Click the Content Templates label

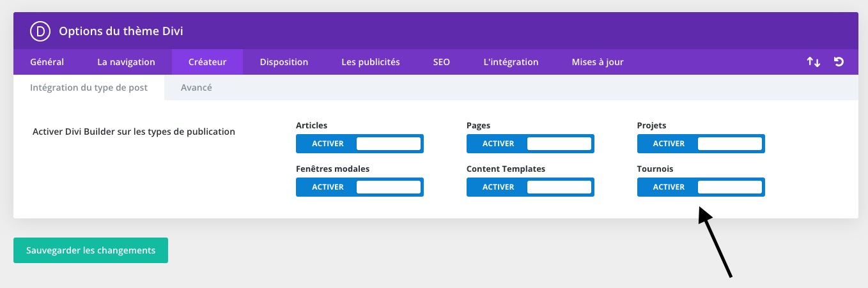click(x=506, y=169)
